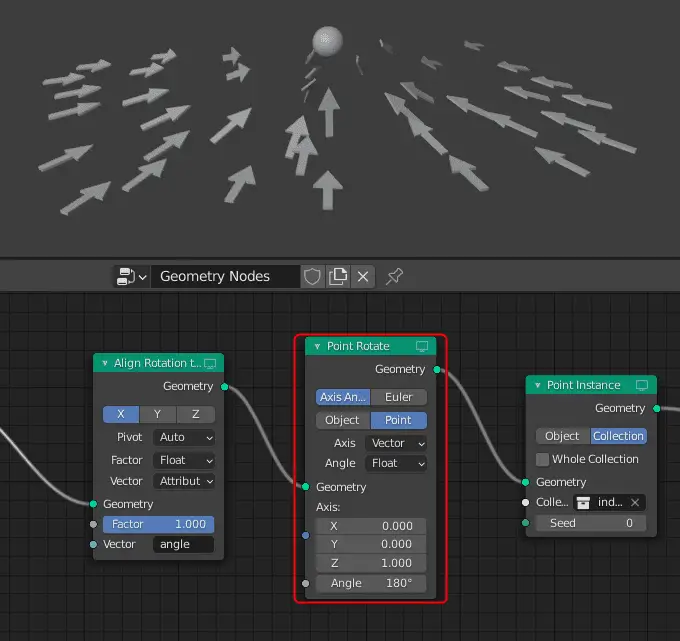This screenshot has width=680, height=641.
Task: Open the Angle Float type dropdown
Action: click(x=396, y=463)
